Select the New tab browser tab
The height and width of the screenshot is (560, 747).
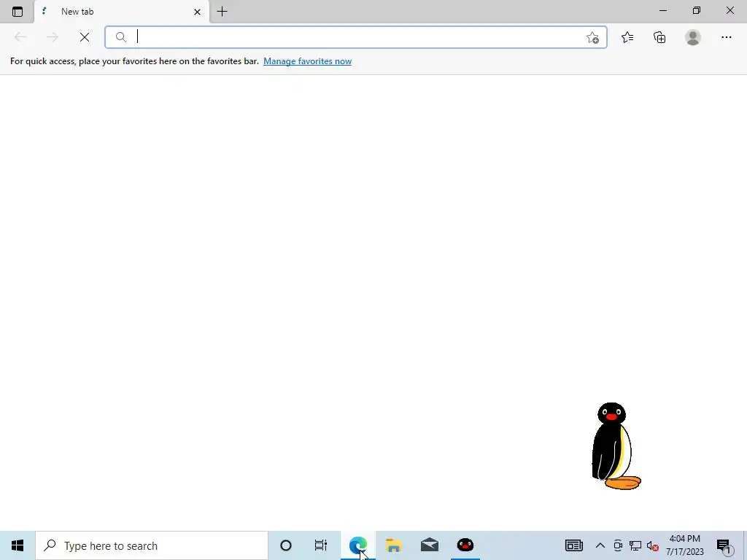(x=122, y=12)
